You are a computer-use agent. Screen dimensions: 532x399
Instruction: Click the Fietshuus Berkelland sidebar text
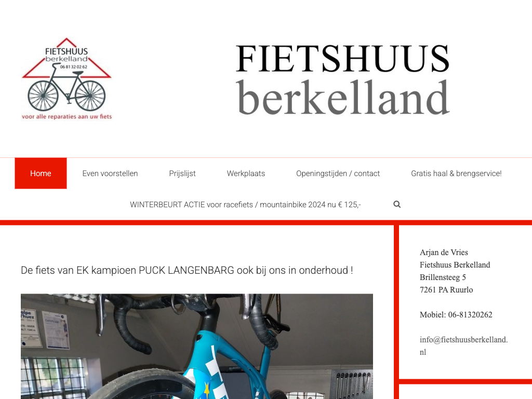click(455, 264)
